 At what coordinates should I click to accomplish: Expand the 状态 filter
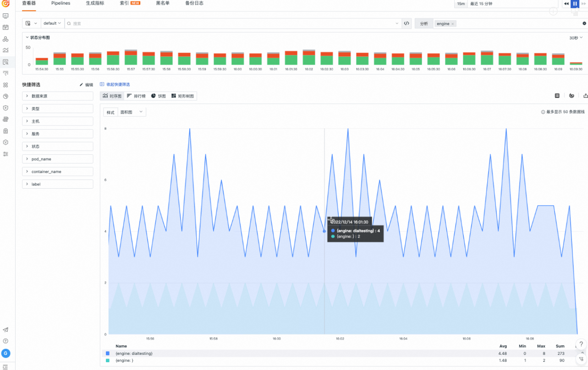(x=58, y=147)
